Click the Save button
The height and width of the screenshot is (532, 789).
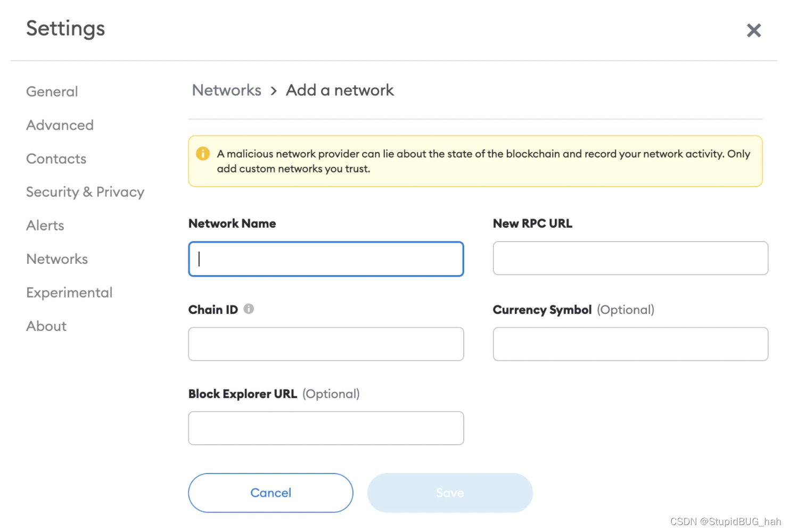[x=450, y=493]
